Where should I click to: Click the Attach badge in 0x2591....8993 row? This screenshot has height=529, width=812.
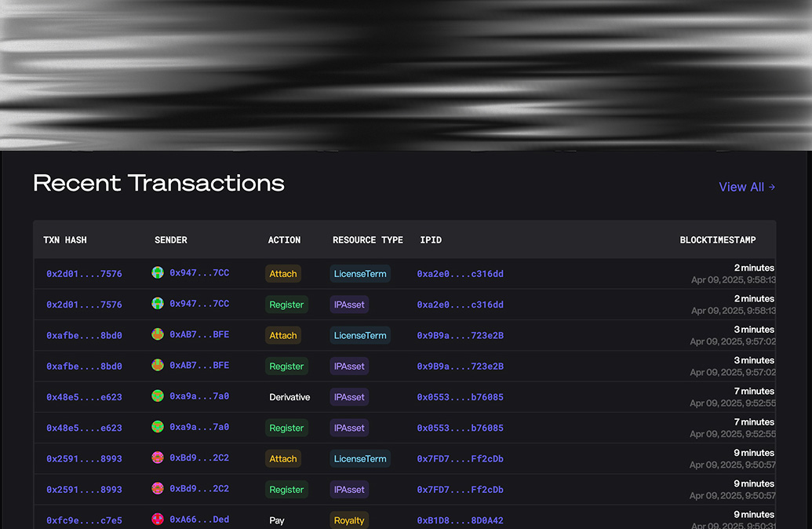coord(283,459)
